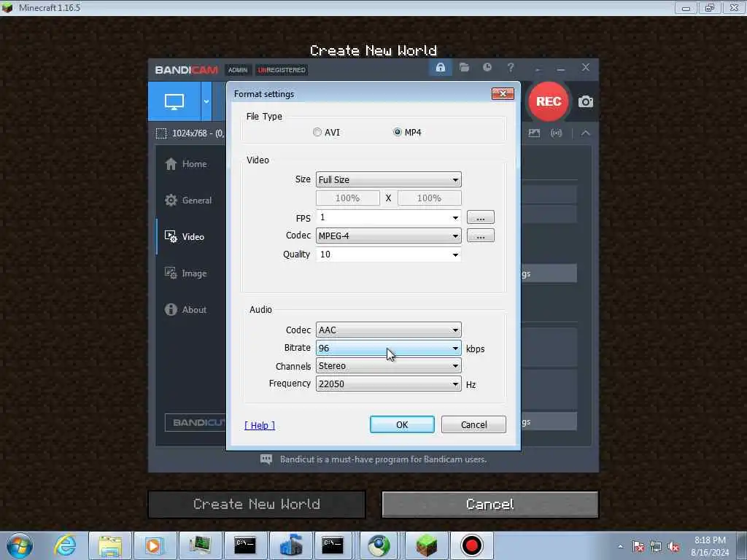Open the General tab in Bandicam sidebar

pyautogui.click(x=189, y=201)
